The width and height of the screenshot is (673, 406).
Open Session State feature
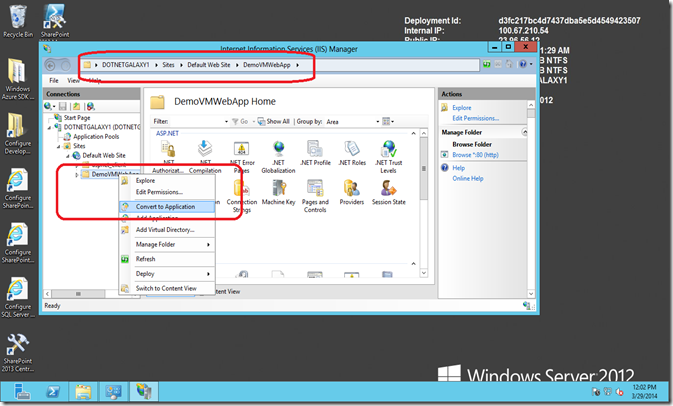pyautogui.click(x=388, y=193)
